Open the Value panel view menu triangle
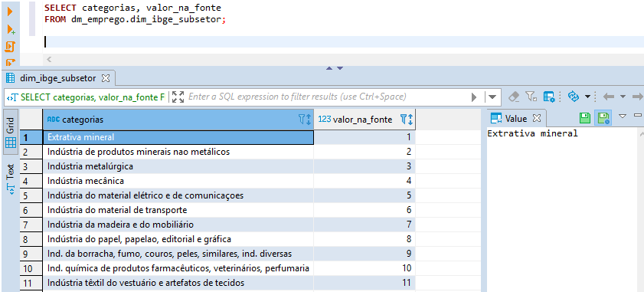The width and height of the screenshot is (644, 292). click(623, 116)
